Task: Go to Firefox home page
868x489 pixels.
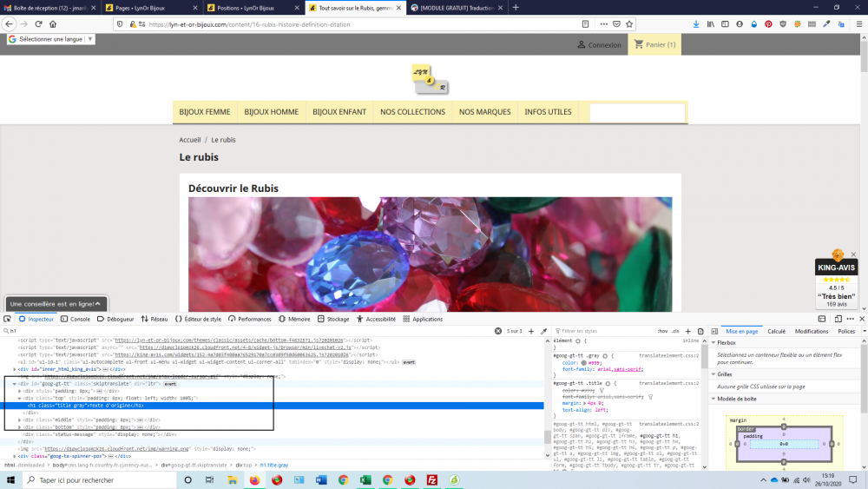Action: 53,23
